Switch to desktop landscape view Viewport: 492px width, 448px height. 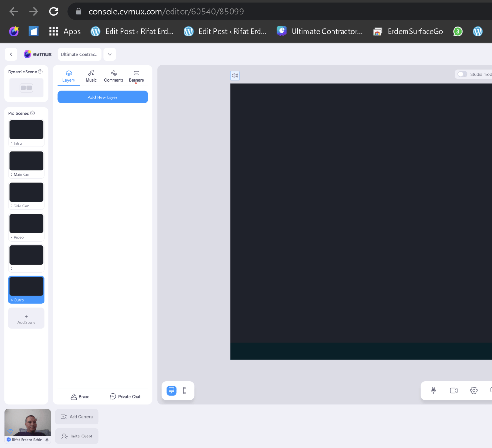[x=172, y=390]
